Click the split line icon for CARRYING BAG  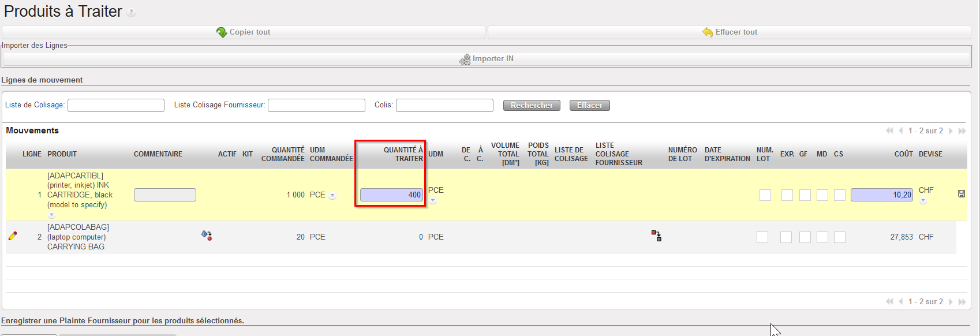[656, 236]
